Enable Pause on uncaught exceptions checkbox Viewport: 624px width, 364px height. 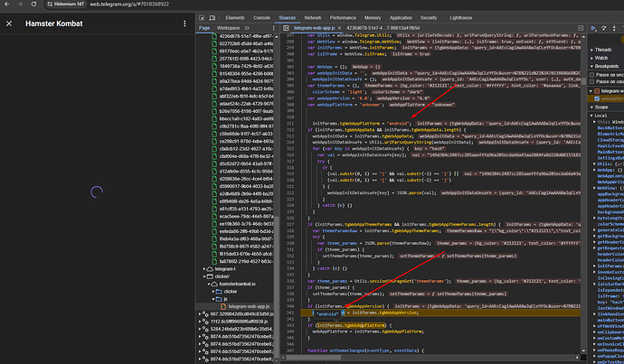pos(591,75)
